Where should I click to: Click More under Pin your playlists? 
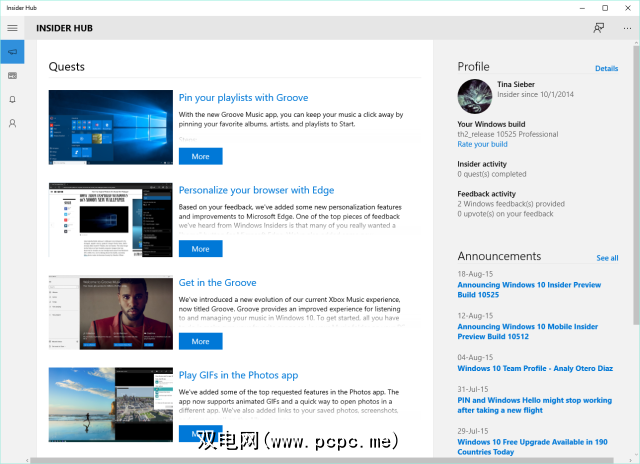[200, 156]
